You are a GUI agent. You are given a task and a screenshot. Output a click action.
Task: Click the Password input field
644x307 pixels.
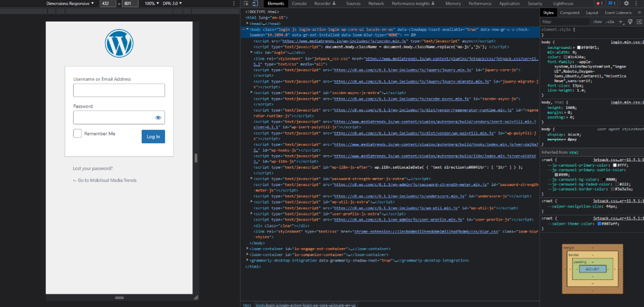tap(119, 118)
